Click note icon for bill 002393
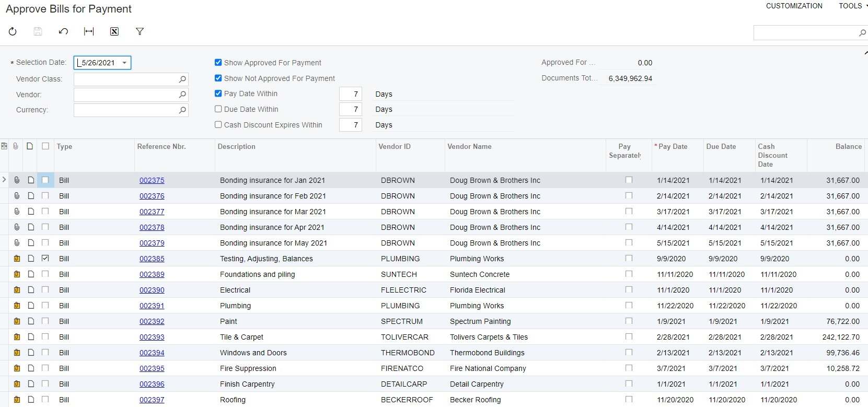Image resolution: width=868 pixels, height=407 pixels. 31,337
